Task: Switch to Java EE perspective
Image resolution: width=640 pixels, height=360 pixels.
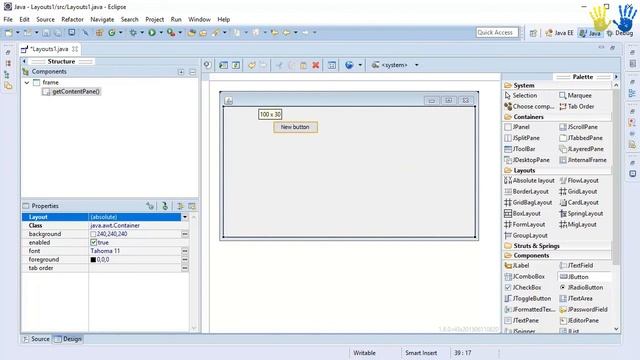Action: pos(559,33)
